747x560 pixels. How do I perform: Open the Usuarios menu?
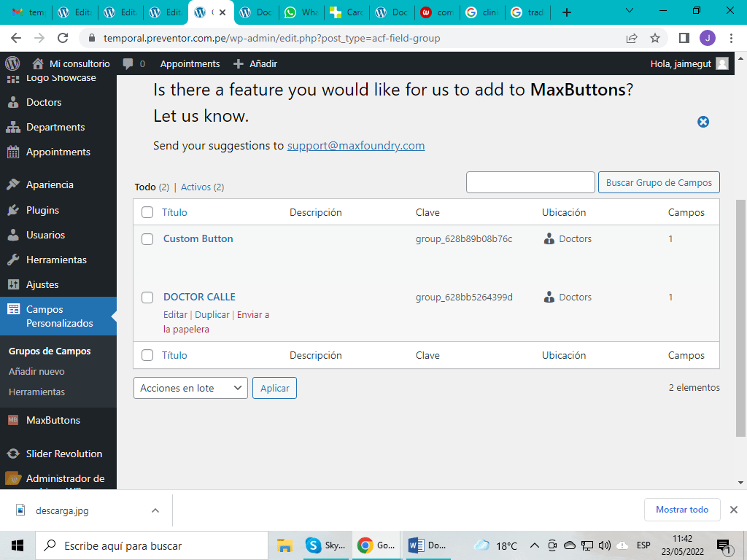click(45, 235)
